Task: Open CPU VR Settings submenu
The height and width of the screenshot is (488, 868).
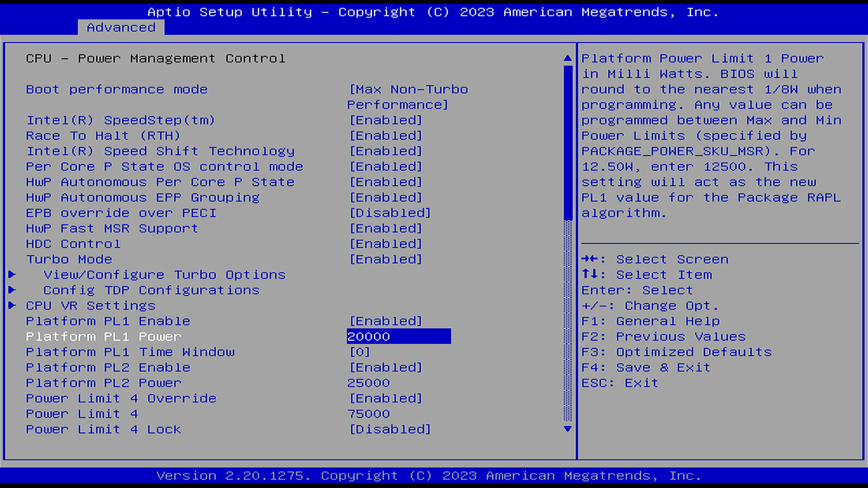Action: click(90, 306)
